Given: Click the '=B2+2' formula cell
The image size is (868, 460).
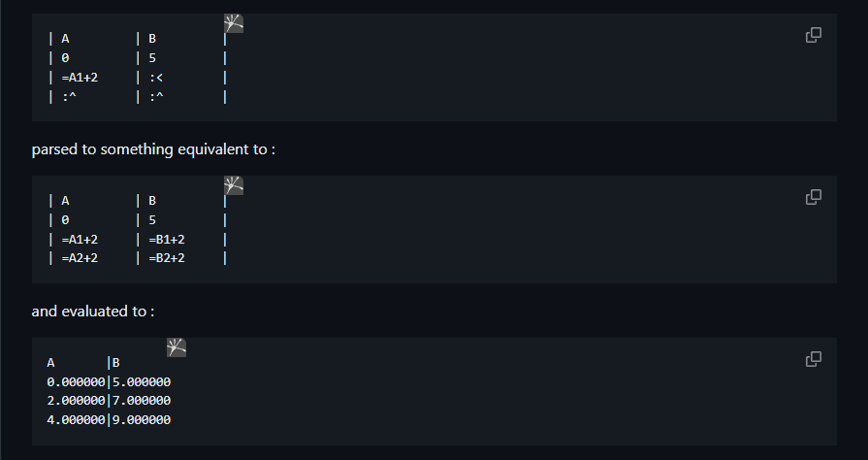Looking at the screenshot, I should tap(167, 258).
